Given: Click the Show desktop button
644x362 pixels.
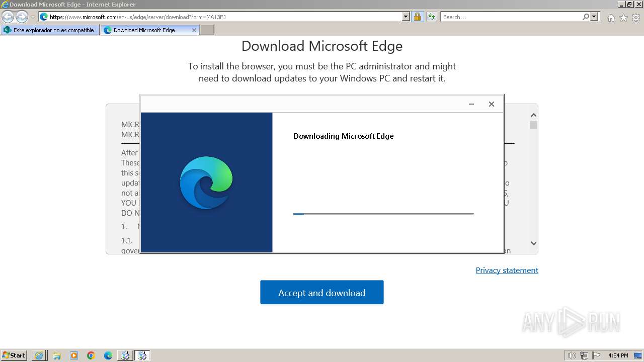Looking at the screenshot, I should 638,355.
